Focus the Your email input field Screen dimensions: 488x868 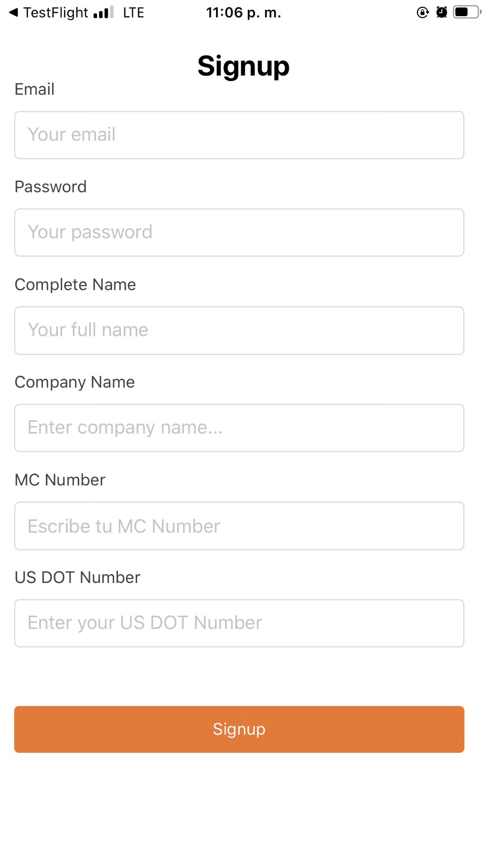[239, 135]
